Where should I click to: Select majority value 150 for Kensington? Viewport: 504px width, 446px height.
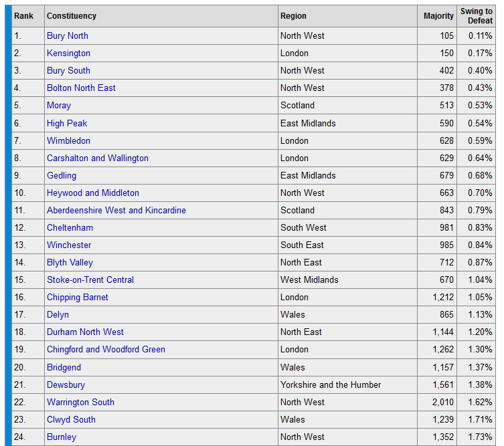pos(446,53)
